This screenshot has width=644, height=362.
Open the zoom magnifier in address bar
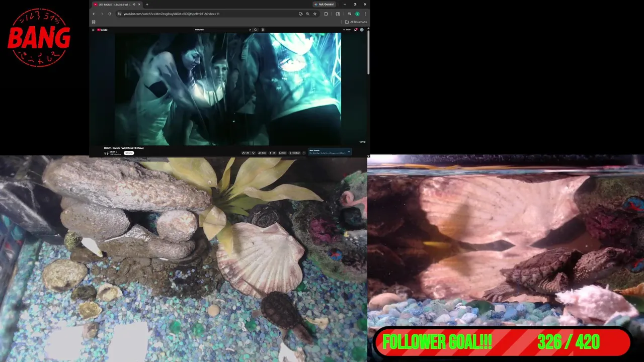tap(307, 14)
